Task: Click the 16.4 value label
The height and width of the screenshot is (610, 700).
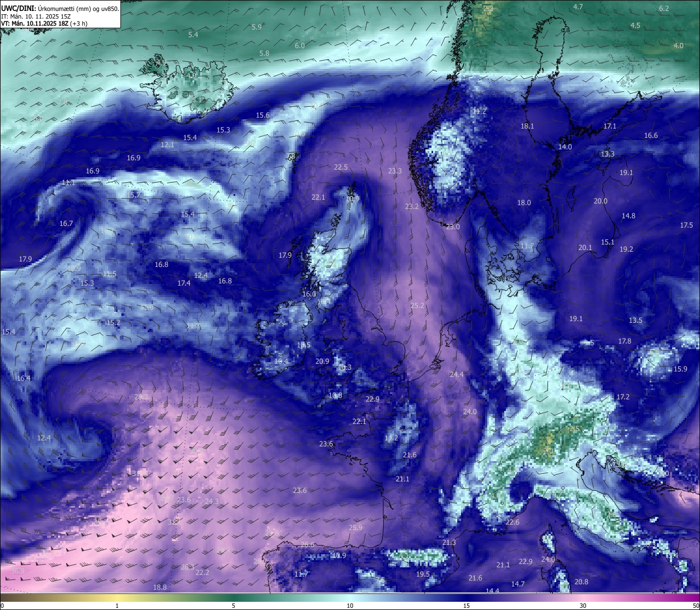Action: [24, 378]
